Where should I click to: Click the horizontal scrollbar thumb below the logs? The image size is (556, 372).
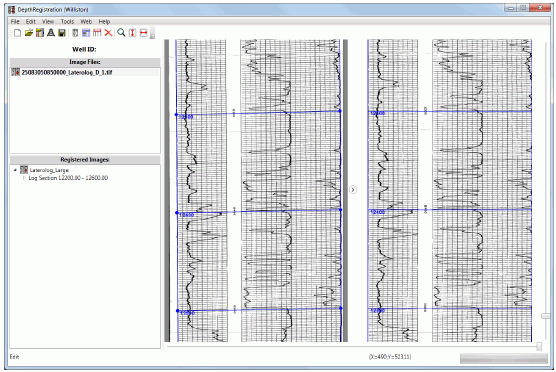point(539,346)
